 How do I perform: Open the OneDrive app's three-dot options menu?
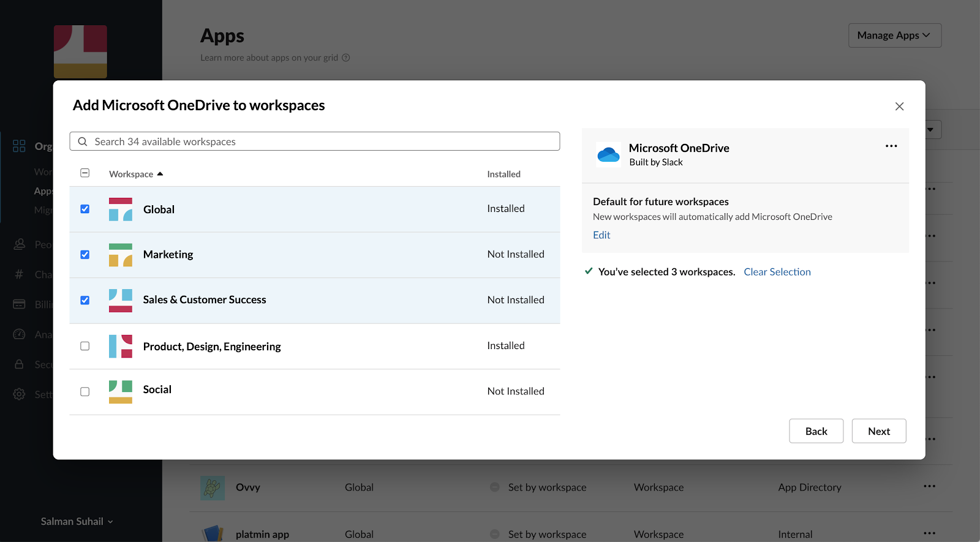tap(891, 146)
